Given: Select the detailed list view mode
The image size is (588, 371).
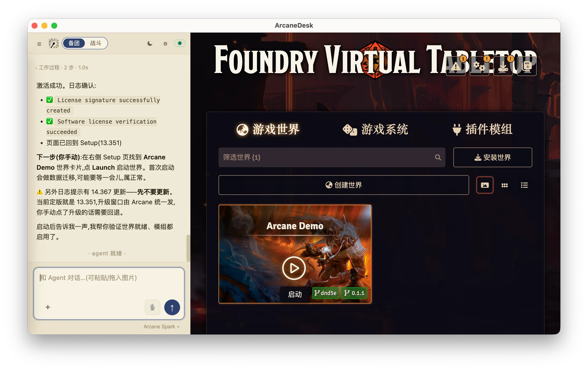Looking at the screenshot, I should click(x=524, y=185).
